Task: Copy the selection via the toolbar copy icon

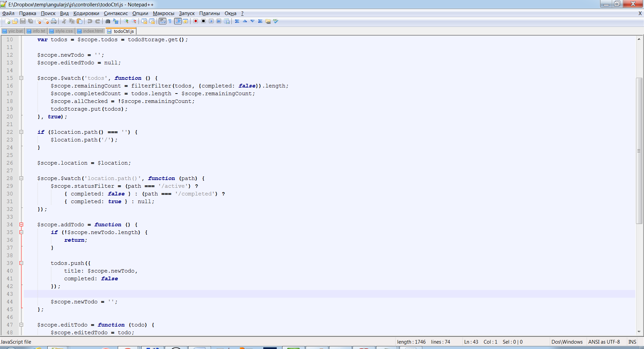Action: coord(71,21)
